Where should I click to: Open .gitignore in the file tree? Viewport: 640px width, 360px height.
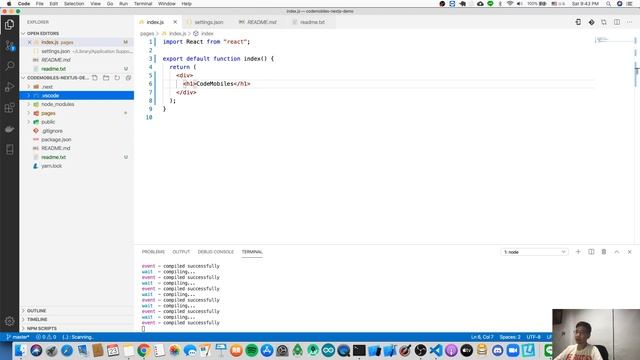pyautogui.click(x=77, y=131)
